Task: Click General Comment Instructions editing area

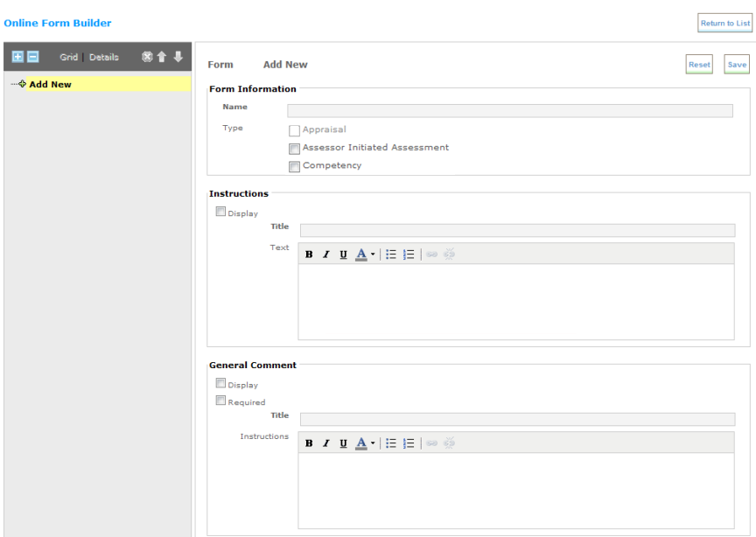Action: [516, 491]
